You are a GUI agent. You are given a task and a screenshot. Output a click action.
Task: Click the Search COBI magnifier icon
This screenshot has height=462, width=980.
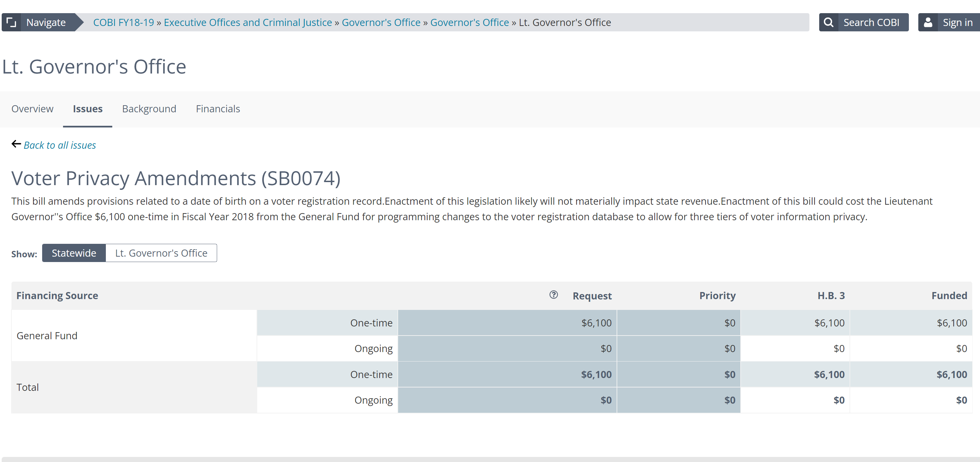coord(828,22)
